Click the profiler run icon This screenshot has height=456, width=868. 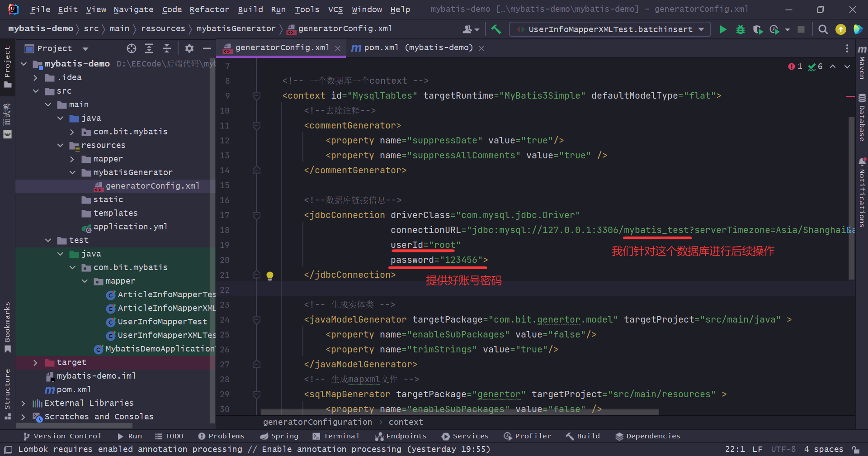click(774, 29)
